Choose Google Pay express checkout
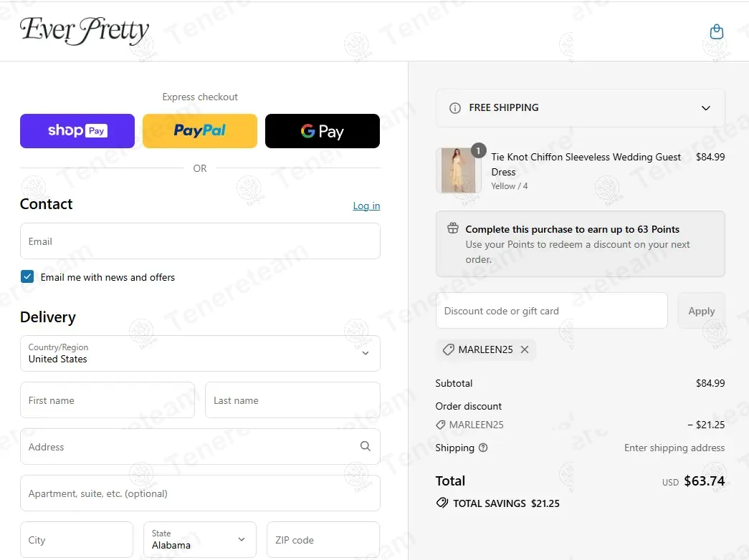The height and width of the screenshot is (560, 749). 323,131
